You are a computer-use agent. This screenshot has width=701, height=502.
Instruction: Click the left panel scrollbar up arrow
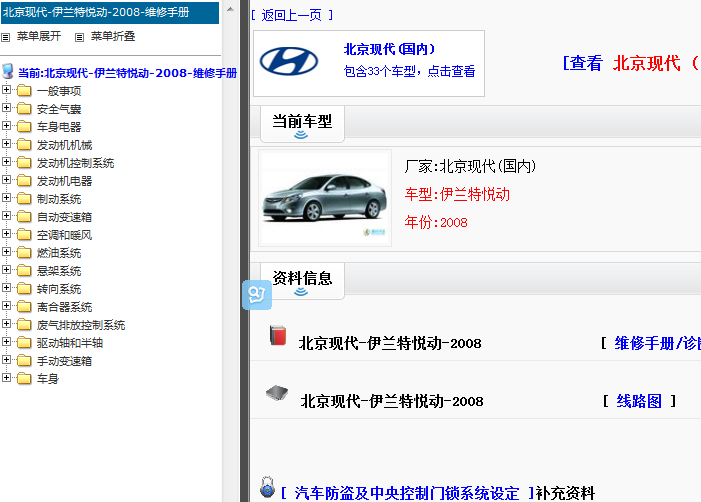[230, 9]
